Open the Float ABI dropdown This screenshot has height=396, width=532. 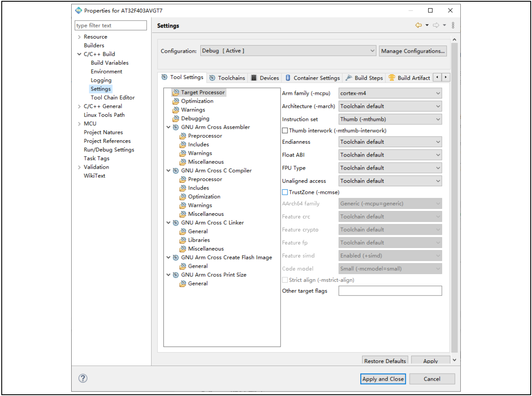390,155
